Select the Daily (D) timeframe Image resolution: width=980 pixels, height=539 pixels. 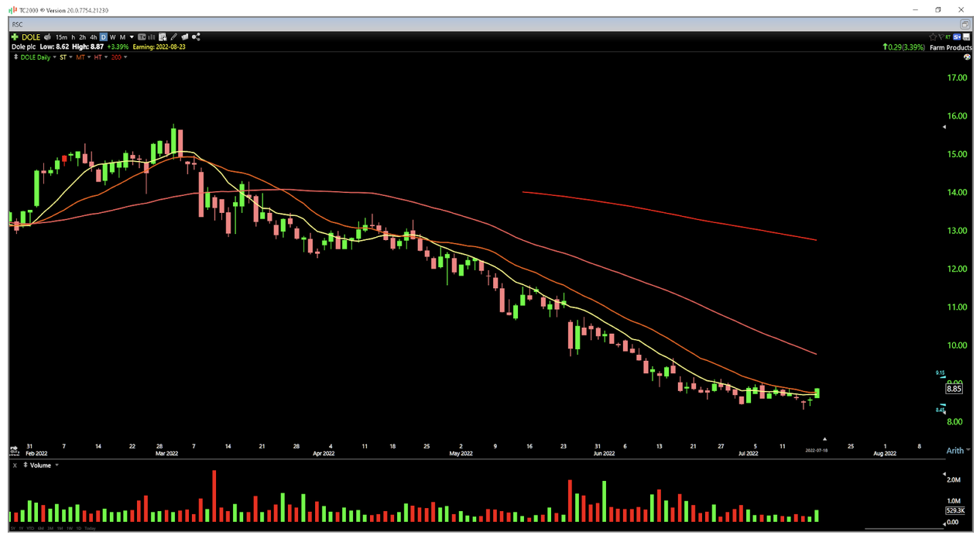coord(104,36)
